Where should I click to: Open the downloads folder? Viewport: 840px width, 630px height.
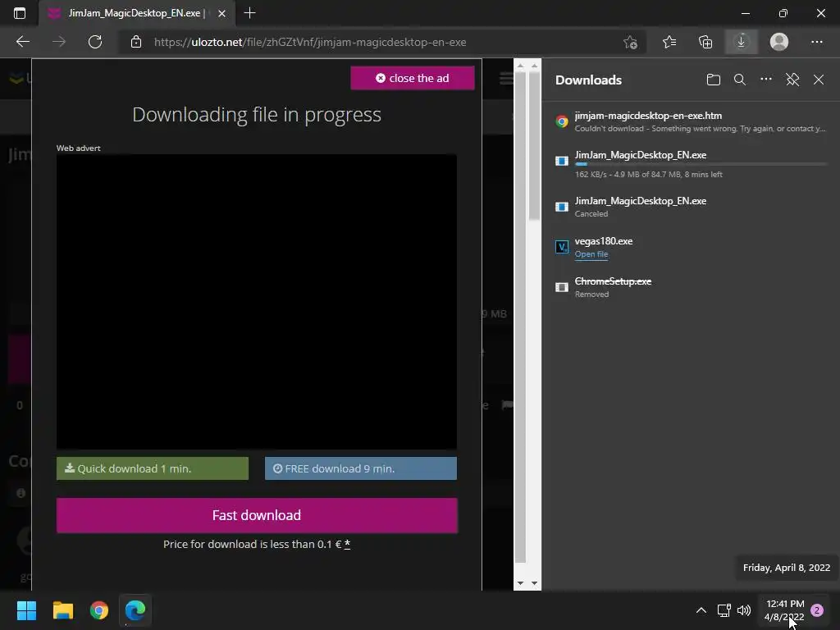(x=713, y=80)
